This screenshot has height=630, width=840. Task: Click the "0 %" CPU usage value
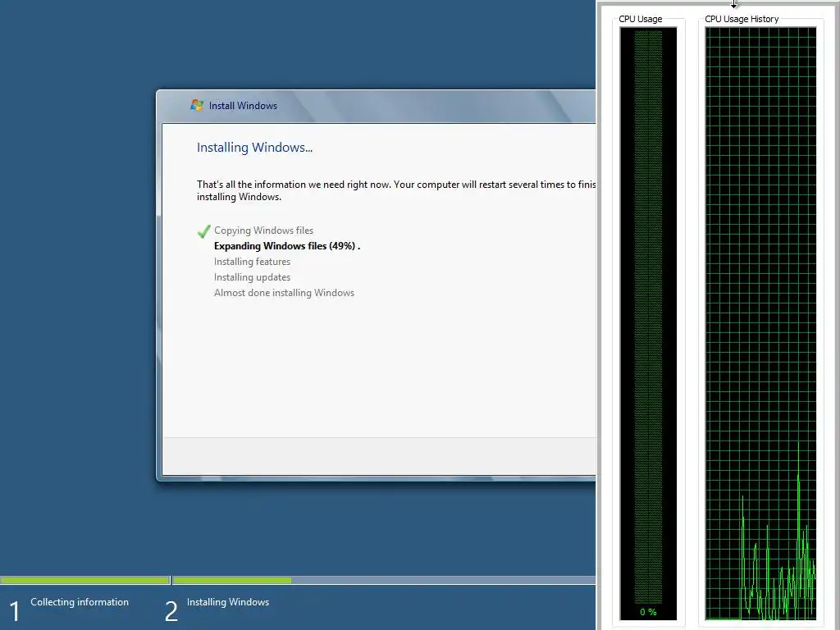(648, 612)
